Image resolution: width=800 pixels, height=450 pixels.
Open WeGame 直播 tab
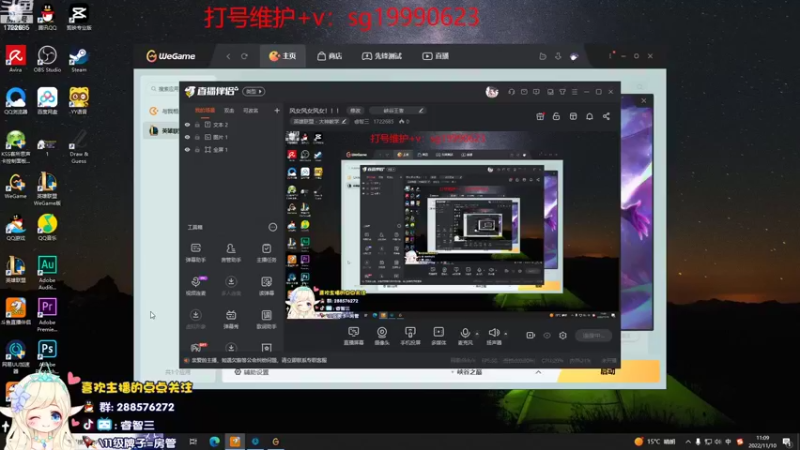(436, 56)
